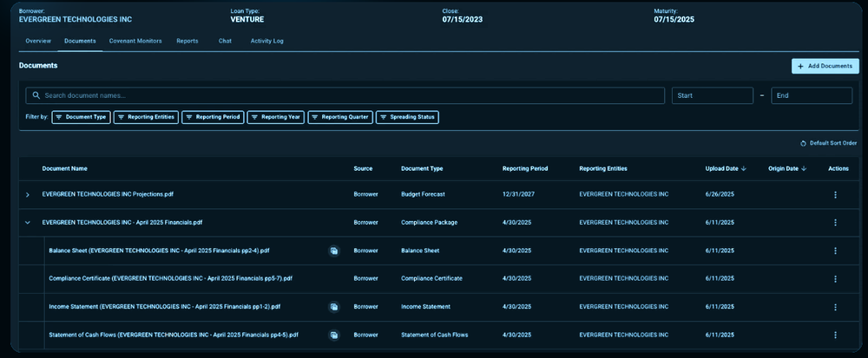This screenshot has width=868, height=358.
Task: Focus the search document names field
Action: click(345, 95)
